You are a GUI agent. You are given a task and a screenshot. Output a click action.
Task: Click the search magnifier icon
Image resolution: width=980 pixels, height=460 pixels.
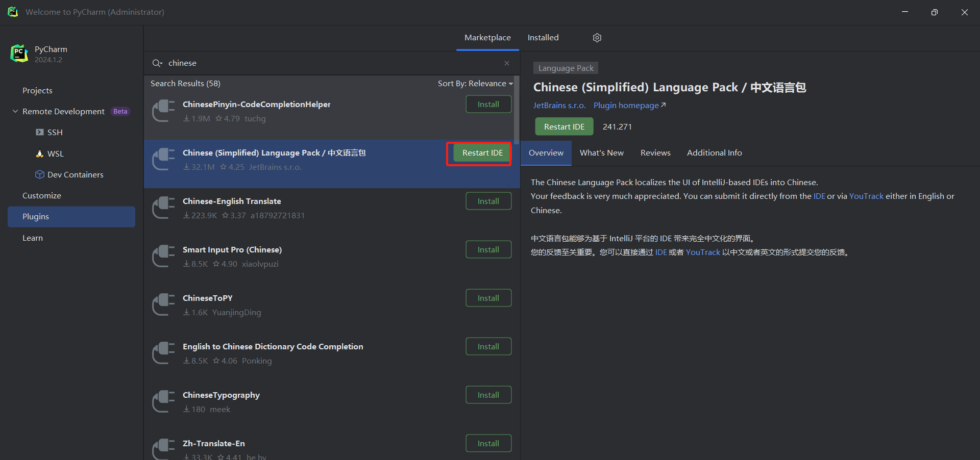point(157,63)
